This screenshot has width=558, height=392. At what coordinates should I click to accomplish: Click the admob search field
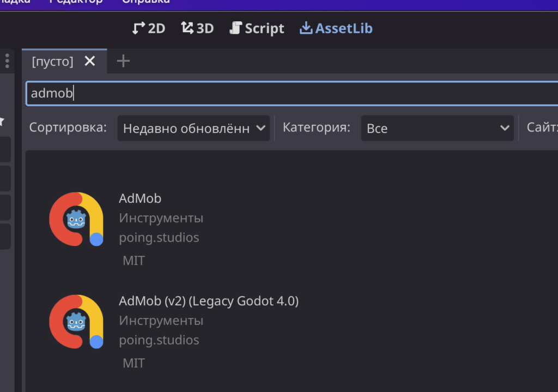pyautogui.click(x=292, y=93)
